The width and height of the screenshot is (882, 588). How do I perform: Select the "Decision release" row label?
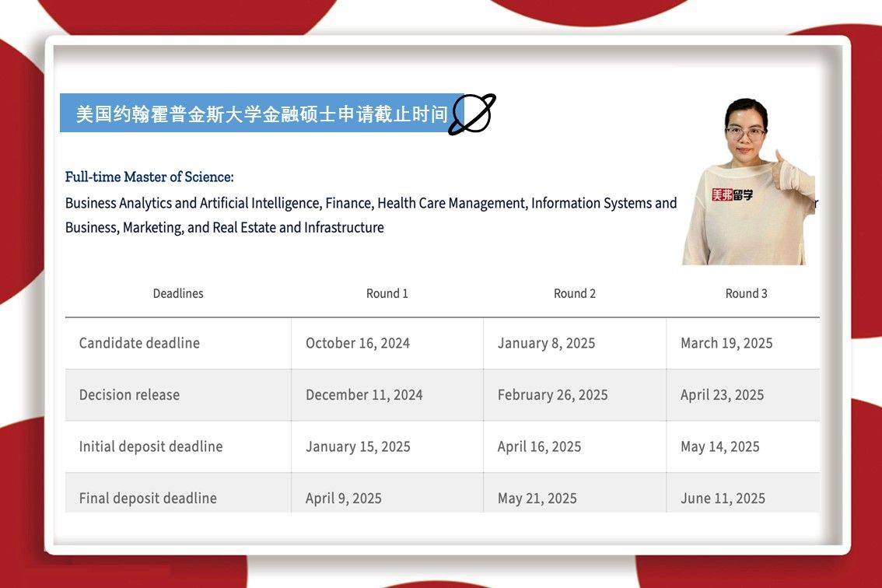129,395
